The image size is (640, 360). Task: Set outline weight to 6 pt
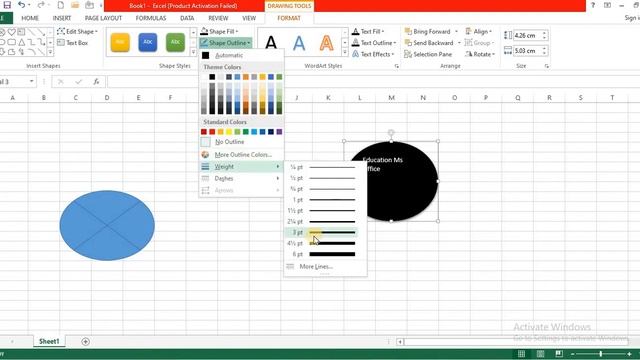coord(322,254)
